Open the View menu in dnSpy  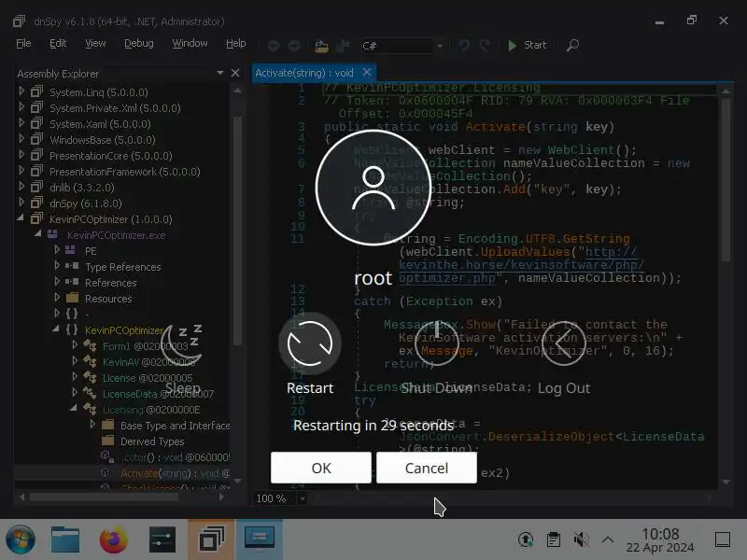coord(95,43)
